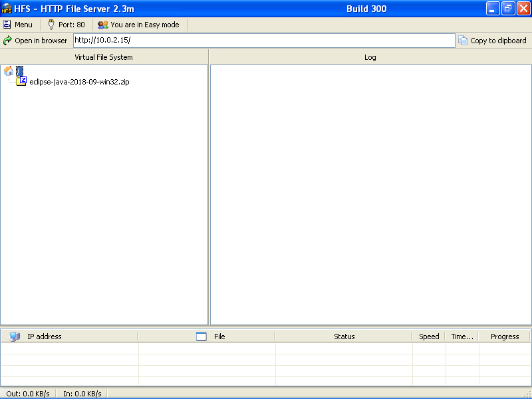Click the Progress column header
532x399 pixels.
pyautogui.click(x=505, y=336)
